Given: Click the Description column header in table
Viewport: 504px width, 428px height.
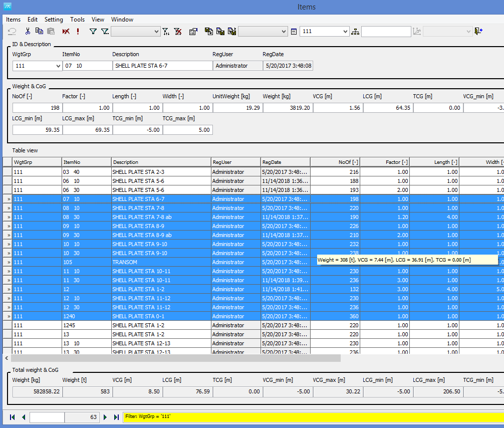Looking at the screenshot, I should click(x=161, y=162).
